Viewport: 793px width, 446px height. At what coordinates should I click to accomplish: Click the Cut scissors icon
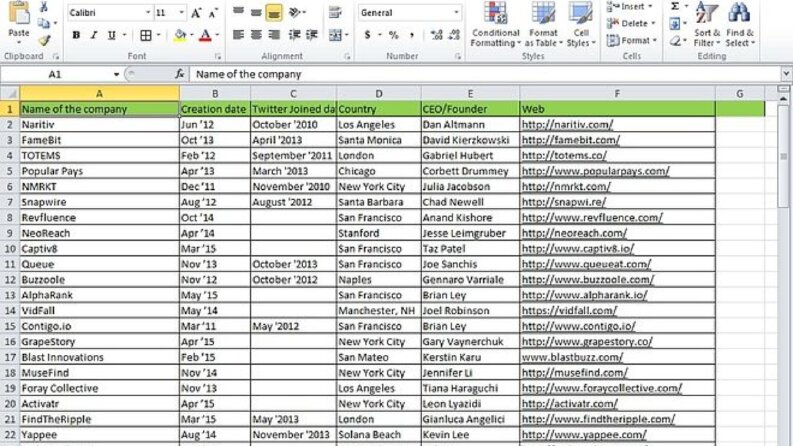tap(43, 7)
